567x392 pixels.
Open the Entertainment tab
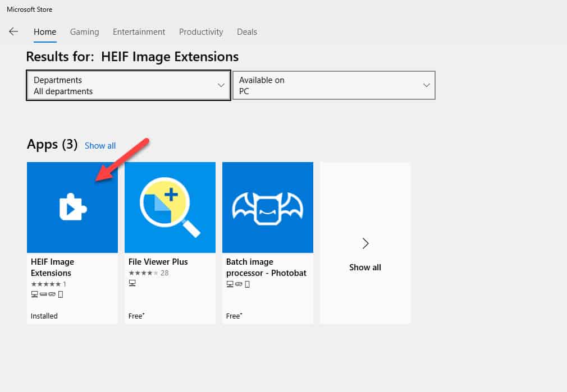pyautogui.click(x=139, y=32)
